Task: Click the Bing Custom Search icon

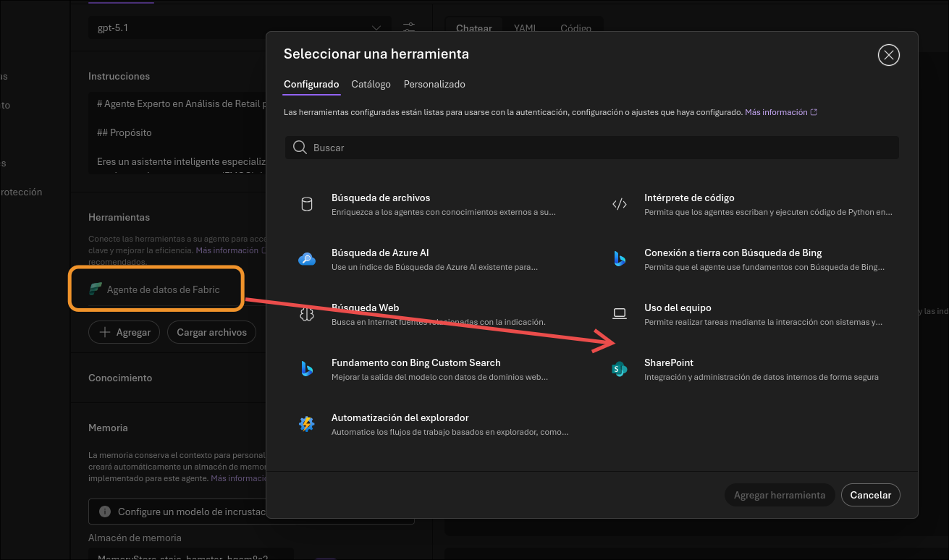Action: (307, 369)
